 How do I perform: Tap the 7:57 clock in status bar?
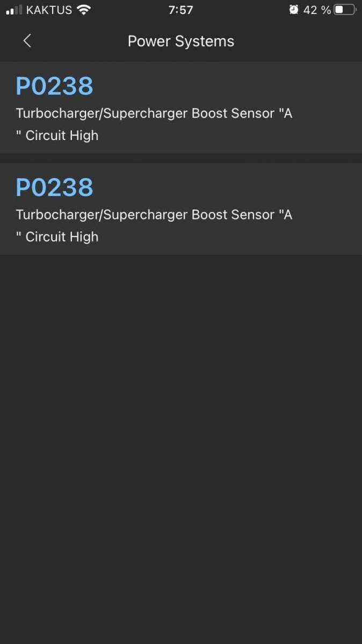pyautogui.click(x=180, y=10)
